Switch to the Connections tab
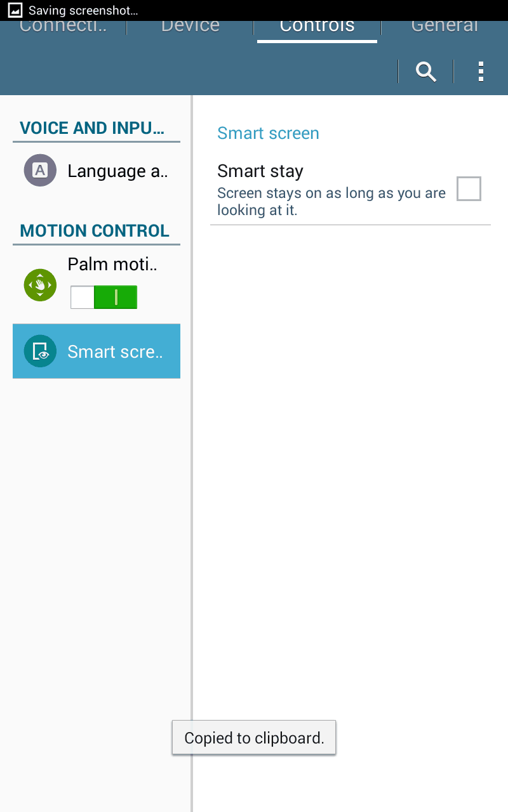 click(63, 27)
